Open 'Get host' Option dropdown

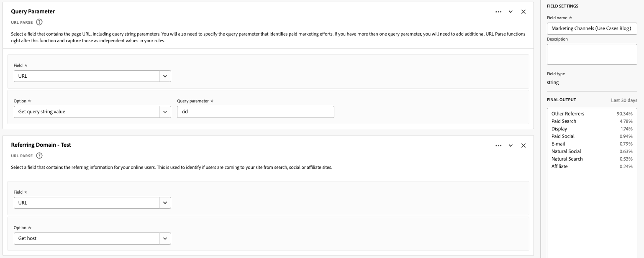[165, 238]
